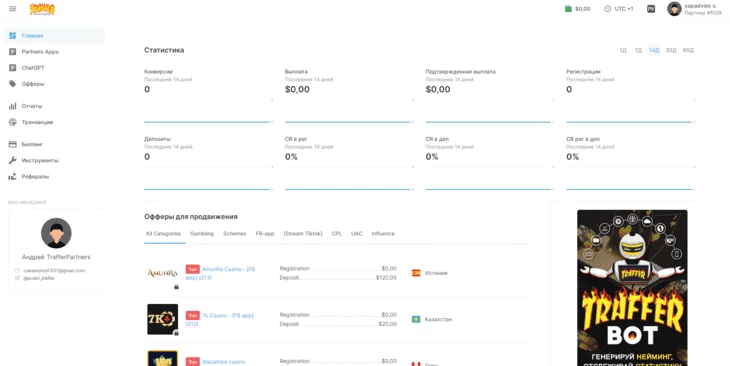This screenshot has height=366, width=730.
Task: Open the Traffer Bot banner
Action: [x=632, y=288]
